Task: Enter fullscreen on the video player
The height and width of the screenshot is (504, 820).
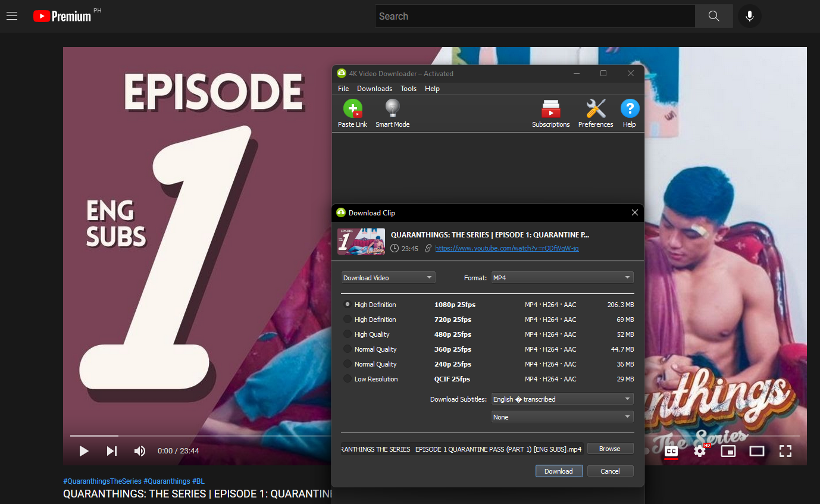Action: tap(785, 451)
